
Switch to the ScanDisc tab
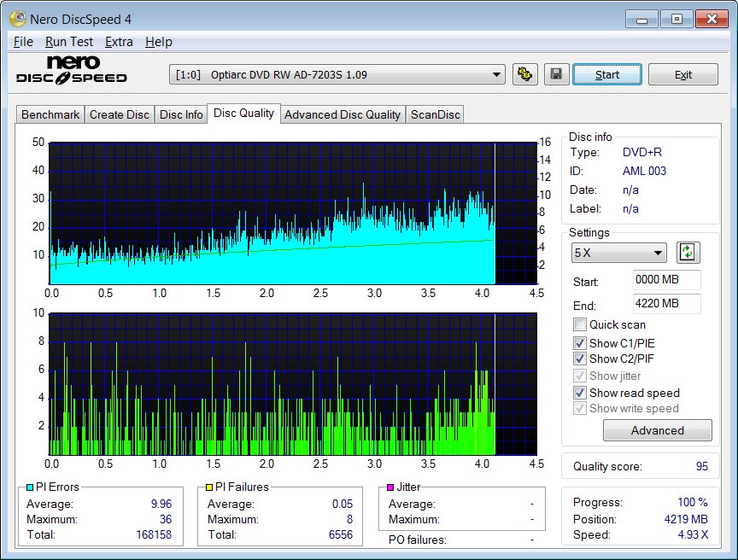tap(435, 114)
